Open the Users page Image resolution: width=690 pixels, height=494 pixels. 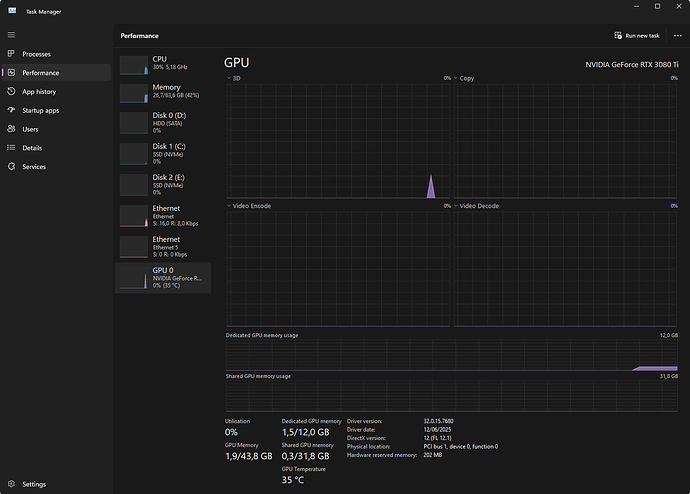pyautogui.click(x=56, y=129)
